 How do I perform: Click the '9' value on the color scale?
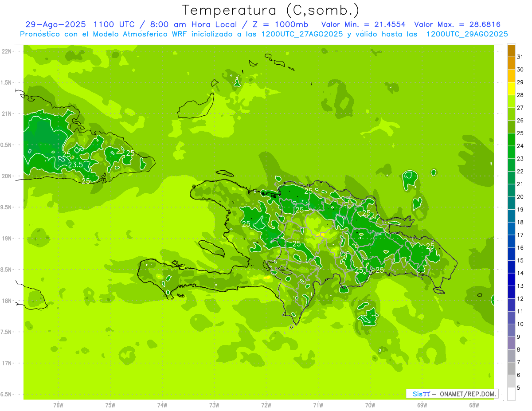(519, 337)
